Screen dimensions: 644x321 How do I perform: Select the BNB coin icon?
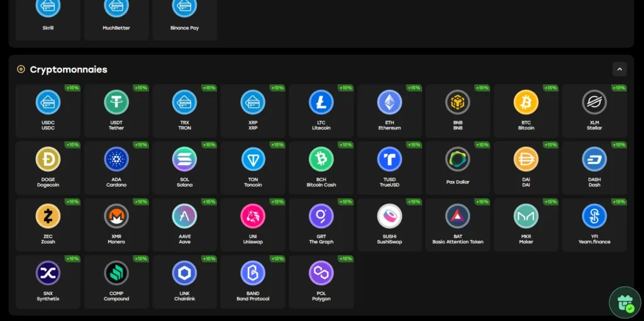(458, 102)
